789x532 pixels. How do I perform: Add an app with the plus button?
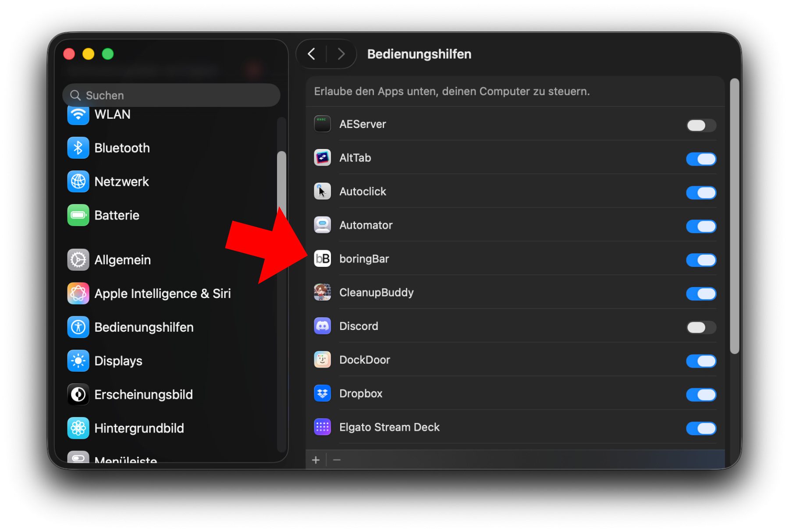pos(316,460)
